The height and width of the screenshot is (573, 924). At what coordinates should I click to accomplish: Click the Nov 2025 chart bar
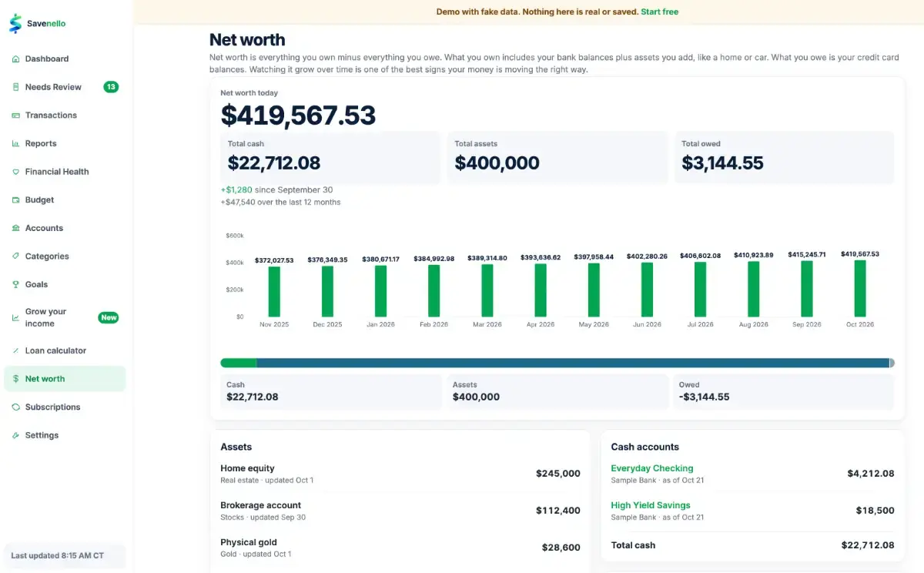pyautogui.click(x=274, y=292)
